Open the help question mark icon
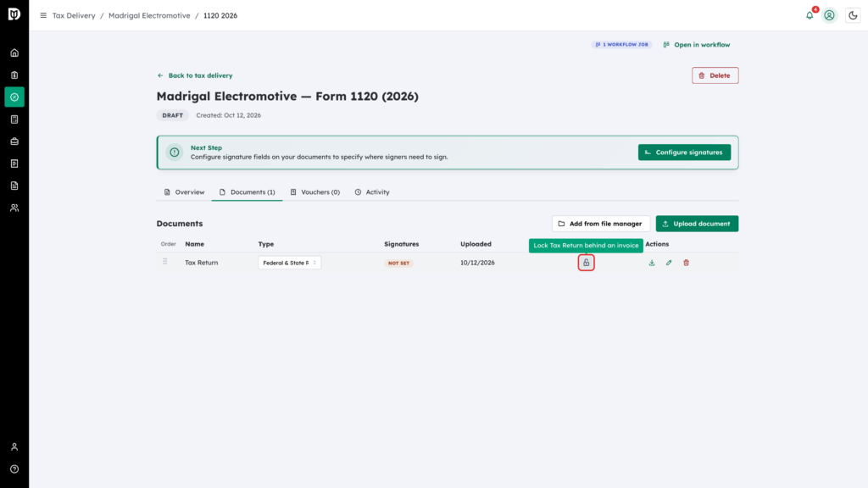This screenshot has width=868, height=488. pos(14,469)
